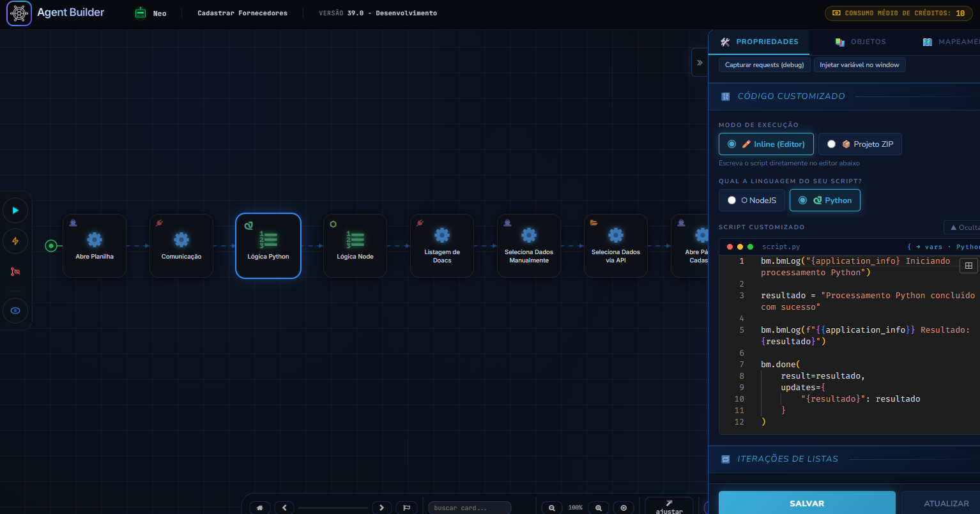Screen dimensions: 980x514
Task: Choose NodeJS as the script language
Action: pos(752,200)
